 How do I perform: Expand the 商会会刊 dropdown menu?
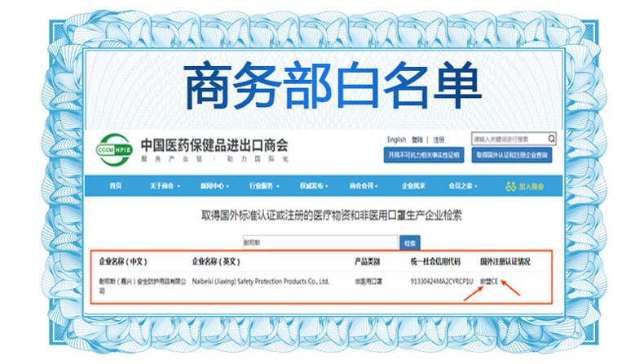363,186
